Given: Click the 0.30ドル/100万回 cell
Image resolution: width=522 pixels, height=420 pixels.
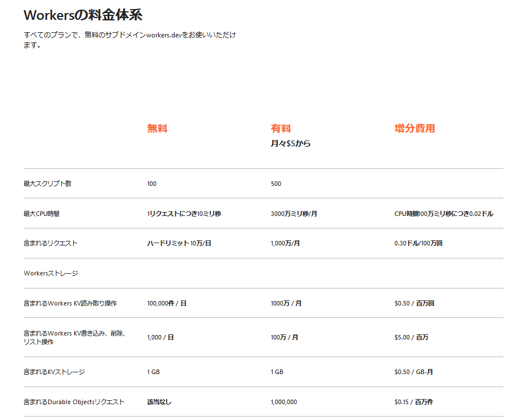Looking at the screenshot, I should coord(418,243).
